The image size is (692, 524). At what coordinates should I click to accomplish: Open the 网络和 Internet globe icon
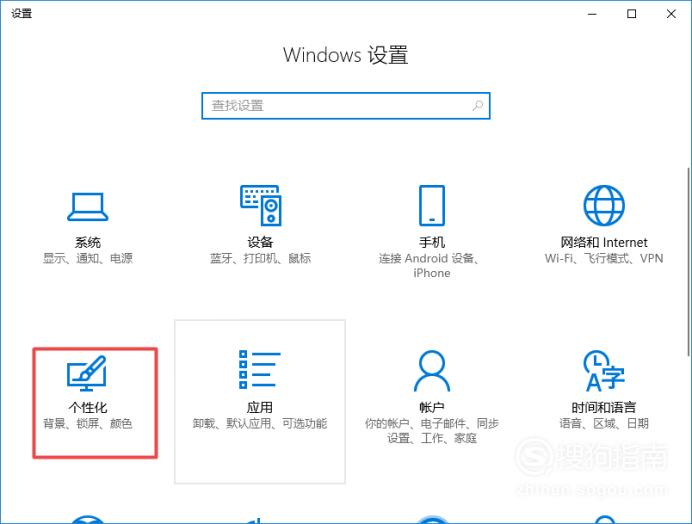click(x=604, y=205)
